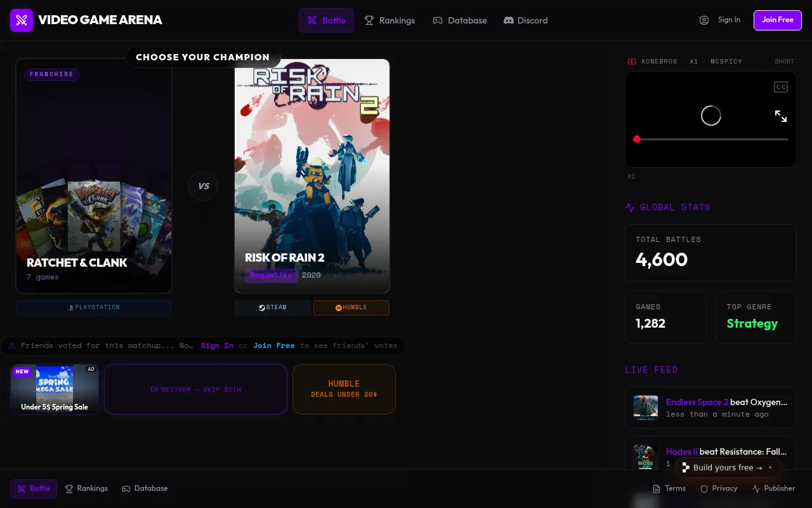This screenshot has height=508, width=812.
Task: Click the 2020 release year text
Action: [311, 275]
